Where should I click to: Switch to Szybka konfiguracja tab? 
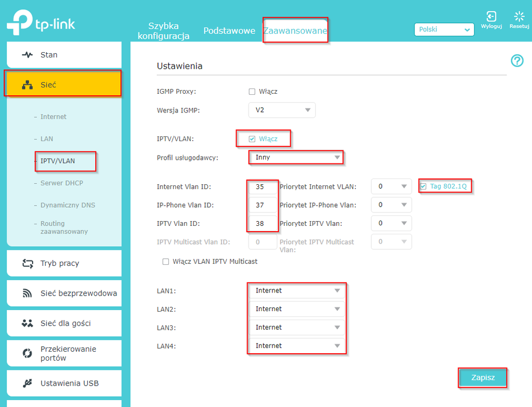click(163, 31)
